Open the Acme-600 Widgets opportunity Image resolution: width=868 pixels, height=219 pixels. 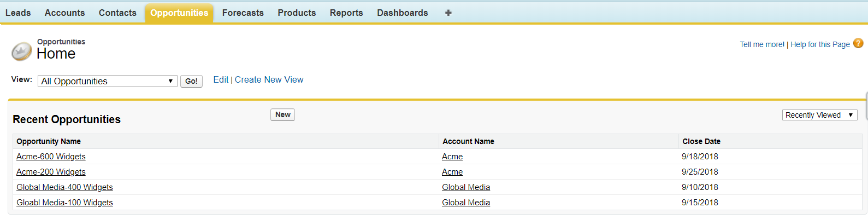click(51, 157)
